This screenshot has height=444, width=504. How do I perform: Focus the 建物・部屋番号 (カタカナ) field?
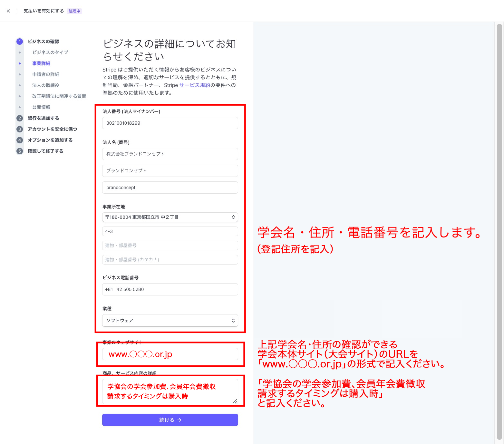[170, 260]
